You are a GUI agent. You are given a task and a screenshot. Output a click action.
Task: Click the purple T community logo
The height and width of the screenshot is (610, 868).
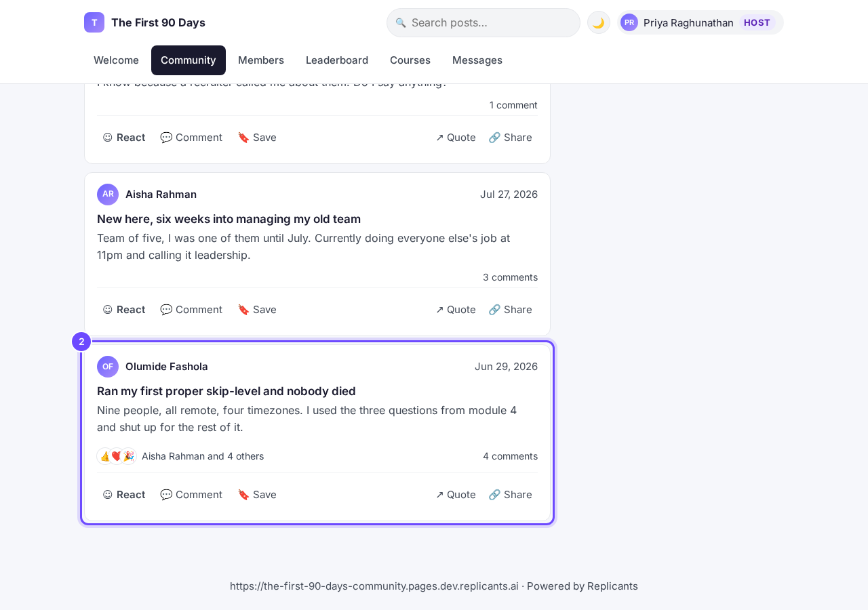94,22
